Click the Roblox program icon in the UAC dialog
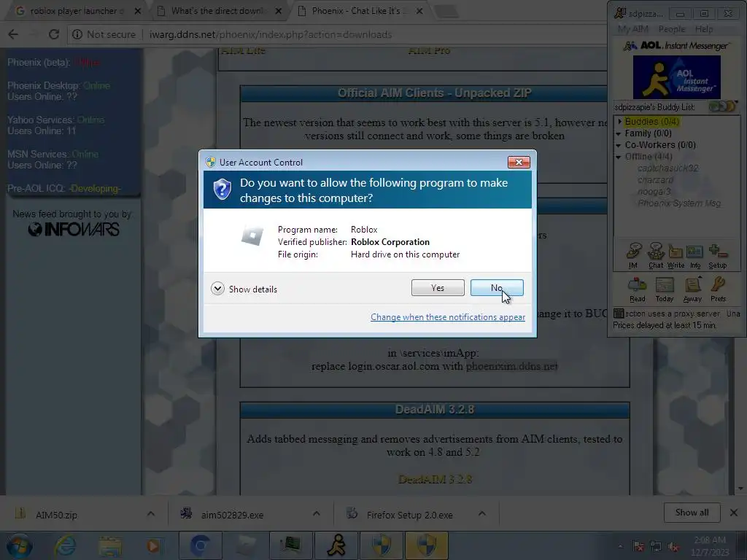 pyautogui.click(x=252, y=236)
